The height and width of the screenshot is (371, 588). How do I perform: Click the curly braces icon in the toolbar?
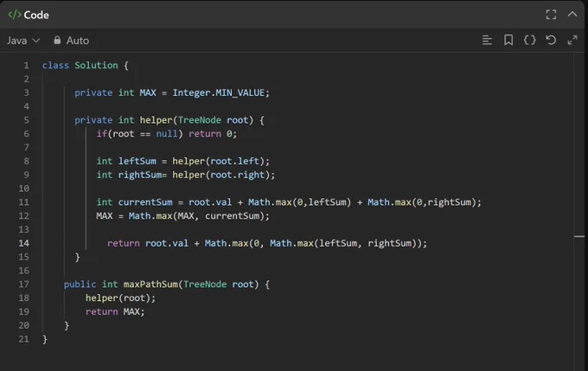click(x=529, y=40)
